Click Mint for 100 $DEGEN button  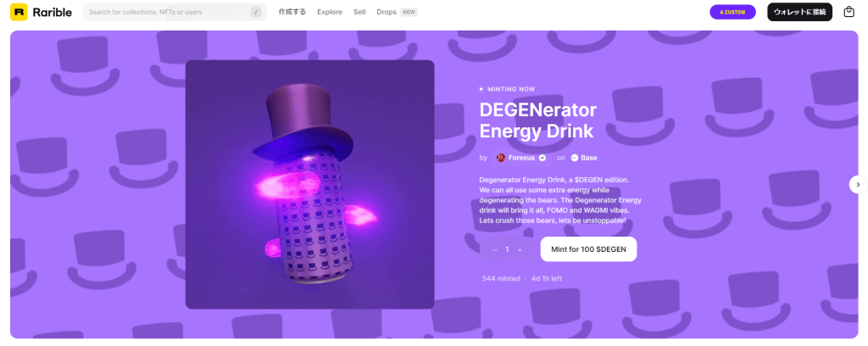coord(588,249)
